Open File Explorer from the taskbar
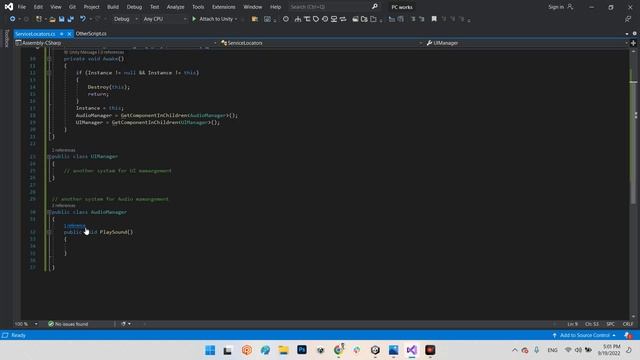 [283, 350]
